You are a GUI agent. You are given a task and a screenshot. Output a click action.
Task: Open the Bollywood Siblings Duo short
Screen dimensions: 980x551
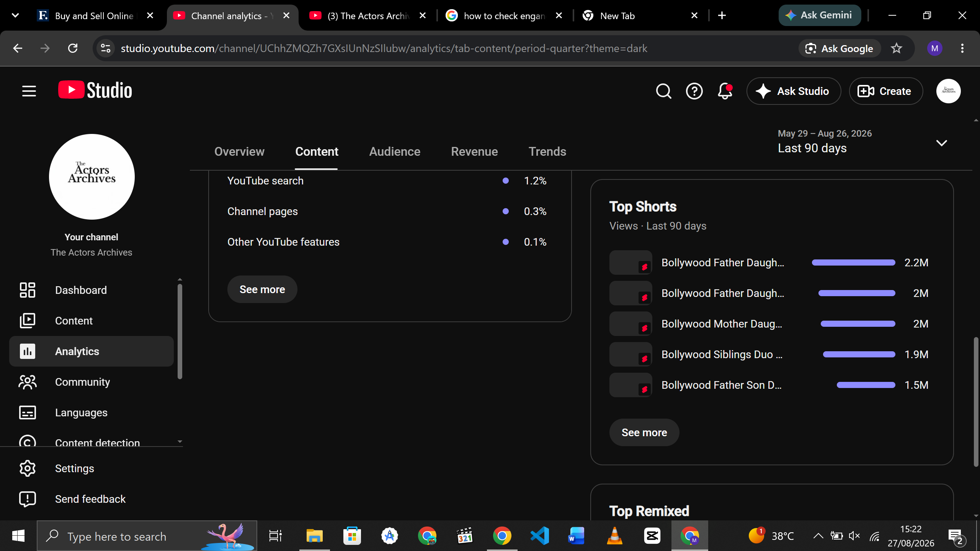tap(769, 354)
